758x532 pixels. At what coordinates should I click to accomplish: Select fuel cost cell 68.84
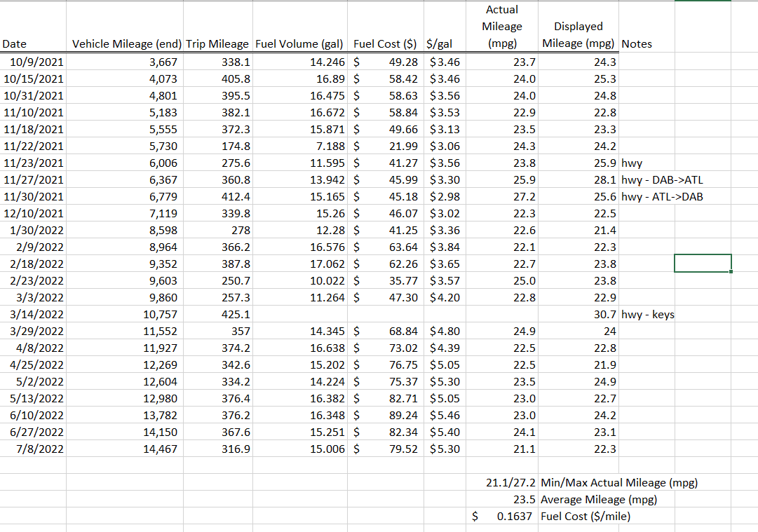[x=386, y=331]
